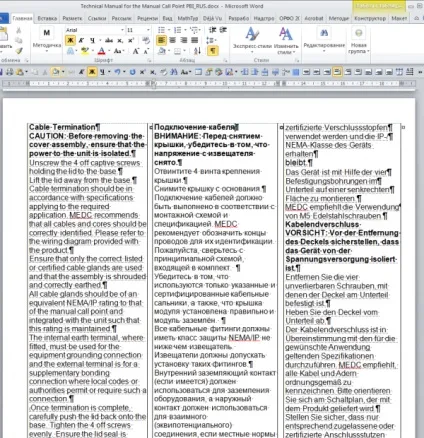This screenshot has width=424, height=438.
Task: Open the line spacing dropdown
Action: (211, 40)
